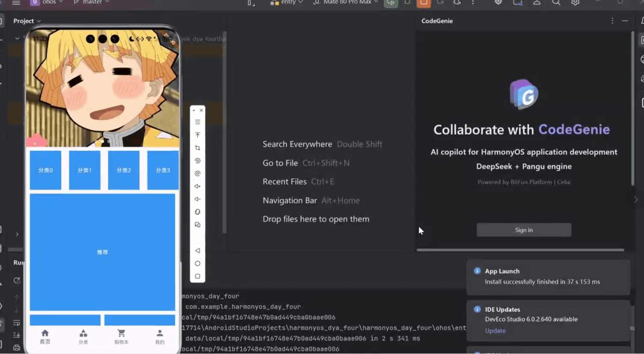Click the multi-screen icon in emulator toolbar

coord(197,225)
